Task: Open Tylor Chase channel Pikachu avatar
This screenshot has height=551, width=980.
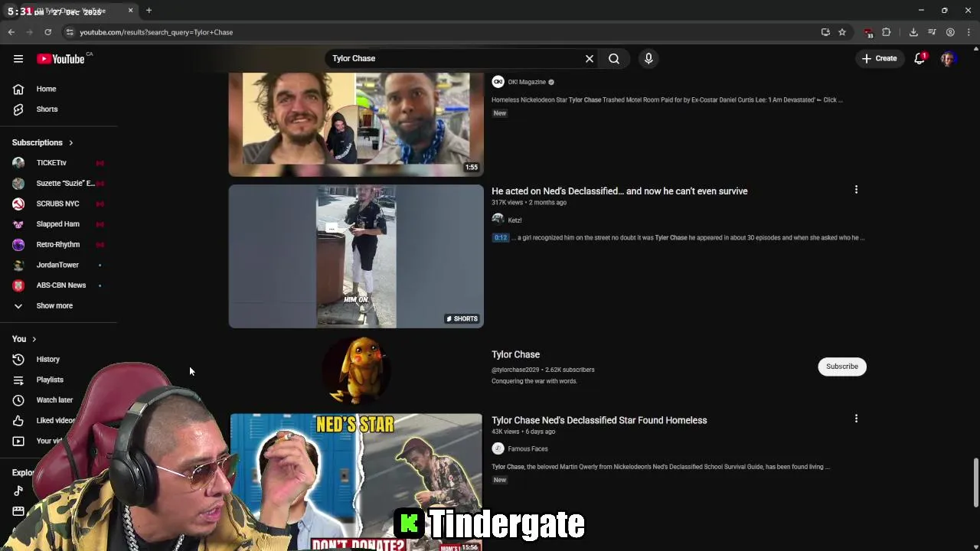Action: 356,370
